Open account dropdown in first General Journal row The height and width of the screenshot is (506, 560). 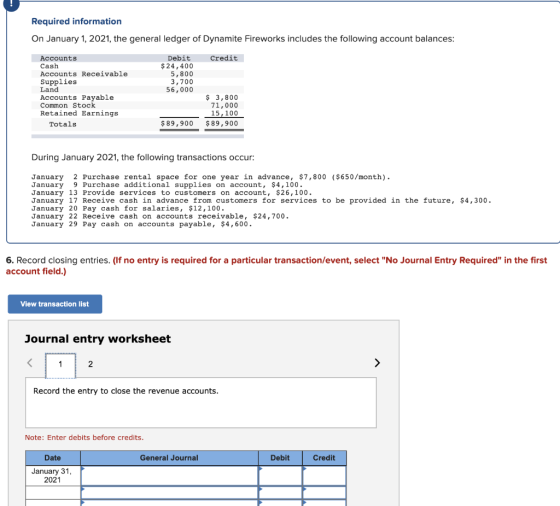(x=170, y=475)
